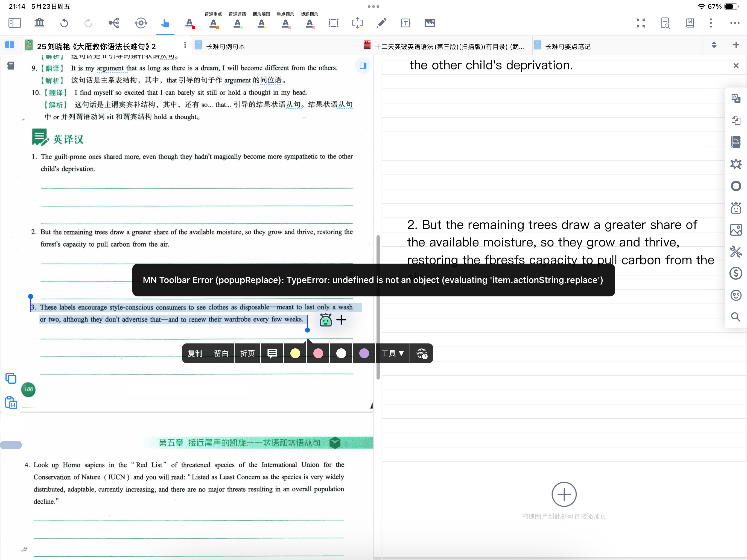This screenshot has height=560, width=747.
Task: Choose the yellow highlight color
Action: click(295, 353)
